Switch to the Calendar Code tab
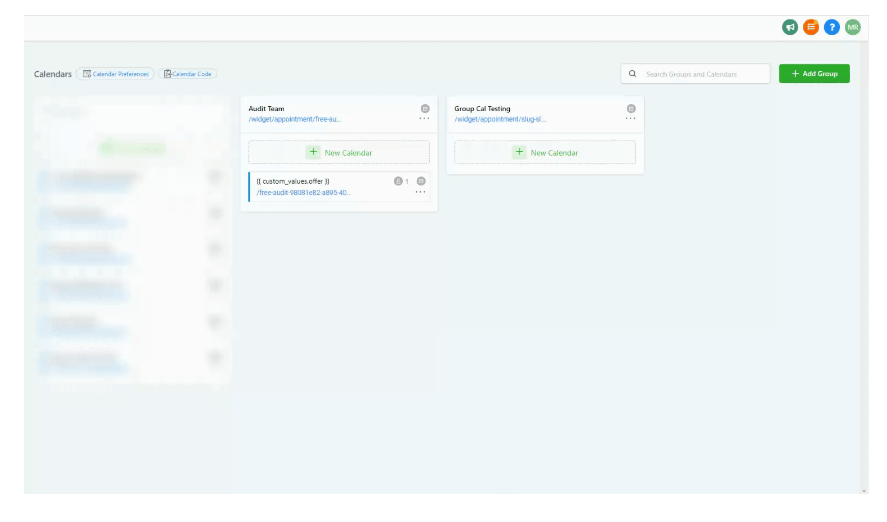Screen dimensions: 887x522 pos(188,74)
